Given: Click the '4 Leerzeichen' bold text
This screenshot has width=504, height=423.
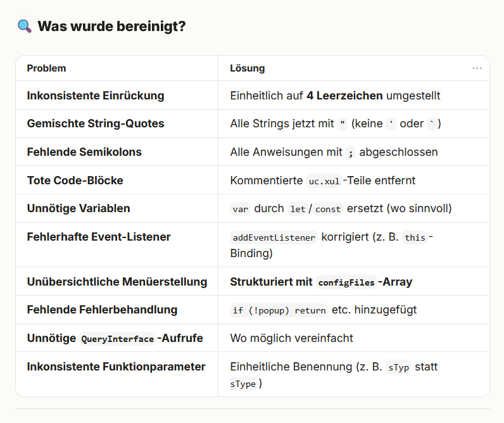Looking at the screenshot, I should click(344, 96).
